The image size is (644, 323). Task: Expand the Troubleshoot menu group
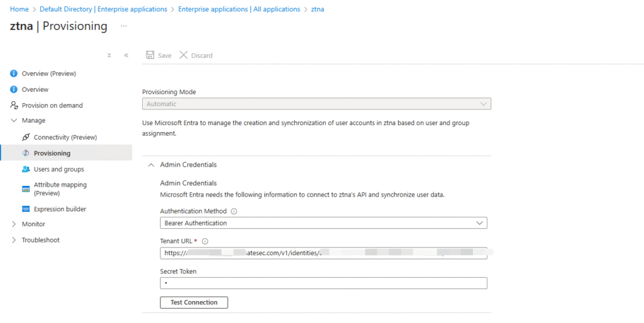pyautogui.click(x=14, y=240)
